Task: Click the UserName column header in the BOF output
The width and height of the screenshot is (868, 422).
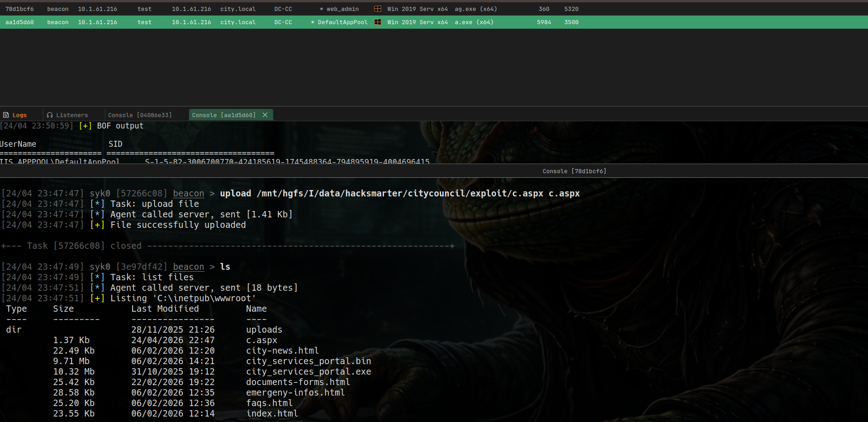Action: click(x=18, y=144)
